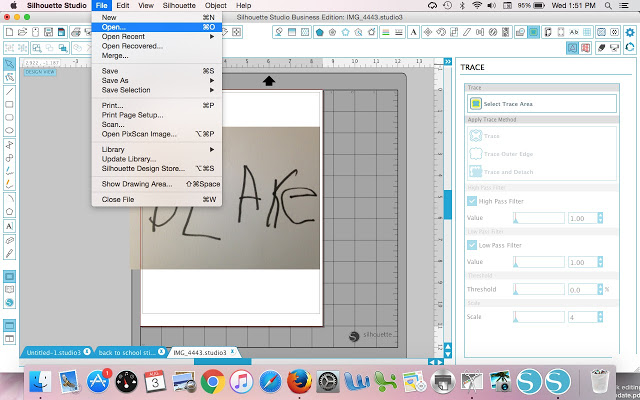This screenshot has height=400, width=640.
Task: Open the Design Store icon in left sidebar
Action: (9, 302)
